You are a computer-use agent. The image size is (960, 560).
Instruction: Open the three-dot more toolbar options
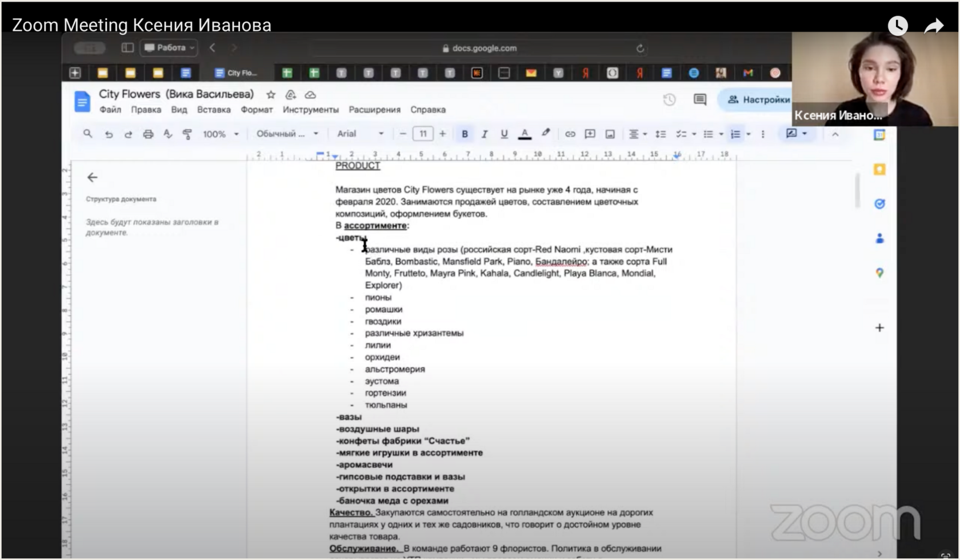point(763,134)
